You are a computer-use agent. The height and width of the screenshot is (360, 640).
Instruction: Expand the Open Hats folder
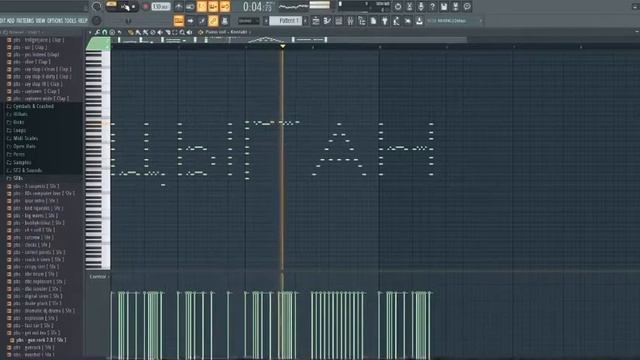click(x=21, y=146)
